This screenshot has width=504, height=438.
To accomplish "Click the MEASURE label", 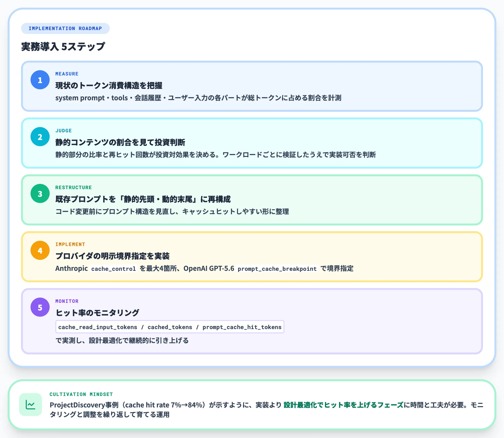I will coord(67,74).
